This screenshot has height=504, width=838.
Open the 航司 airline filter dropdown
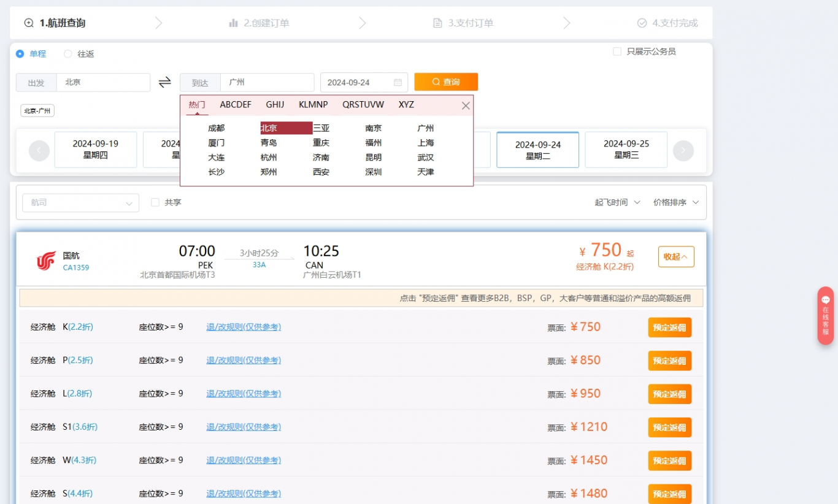(x=80, y=203)
